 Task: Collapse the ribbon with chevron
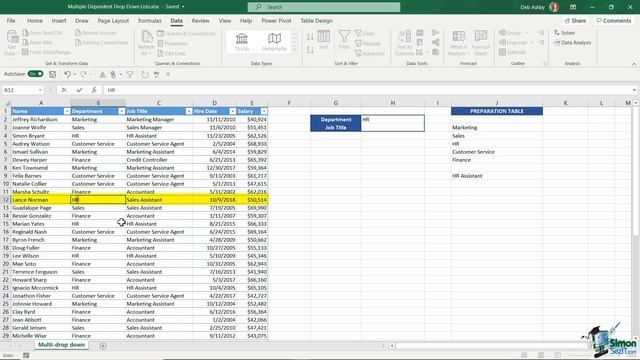pyautogui.click(x=634, y=64)
